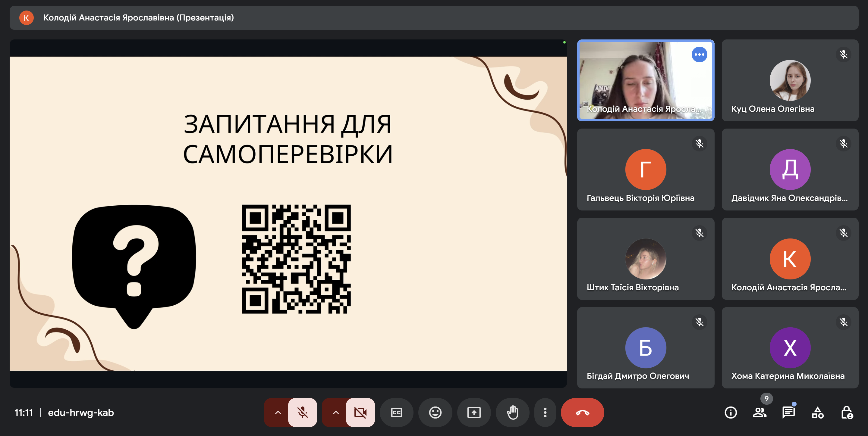The height and width of the screenshot is (436, 868).
Task: Click the meeting code edu-hrwg-kab
Action: (81, 413)
